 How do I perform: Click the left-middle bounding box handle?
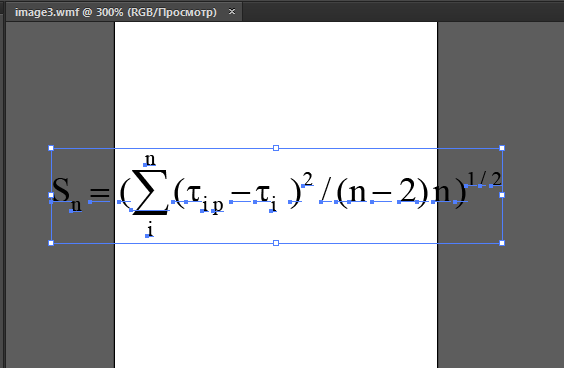click(x=51, y=195)
